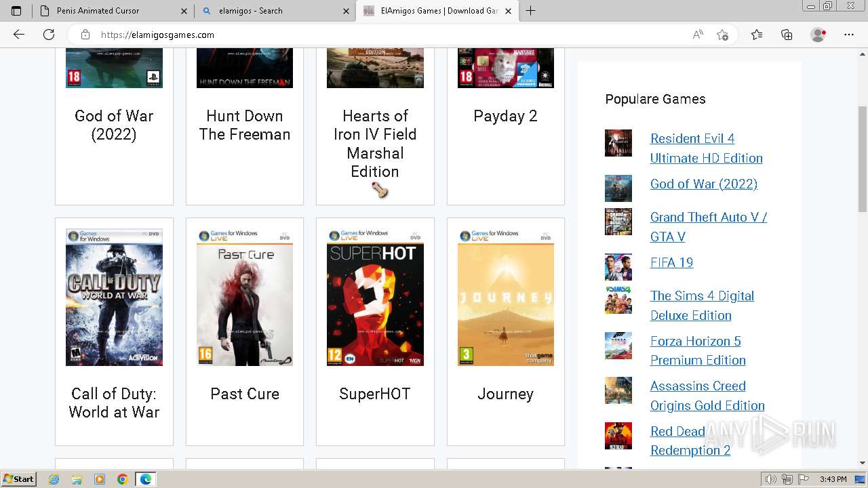Screen dimensions: 868x488
Task: Reload the page with the refresh icon
Action: pyautogui.click(x=49, y=35)
